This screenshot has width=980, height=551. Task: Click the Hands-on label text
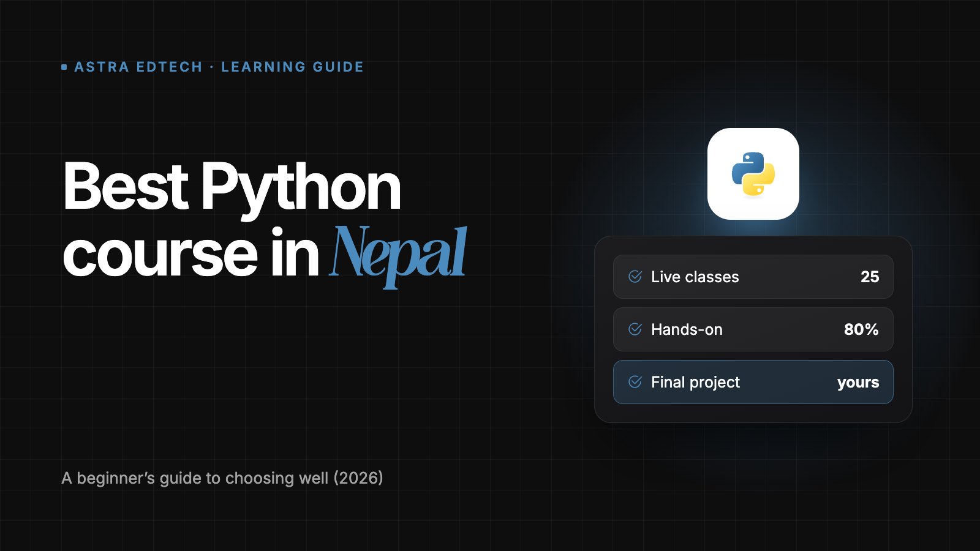click(687, 329)
